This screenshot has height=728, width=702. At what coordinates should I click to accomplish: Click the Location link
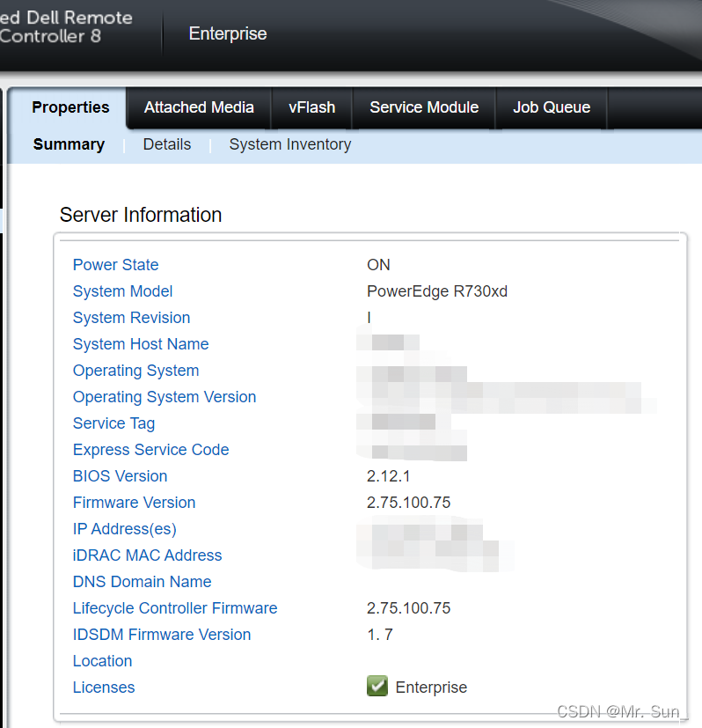(x=103, y=662)
